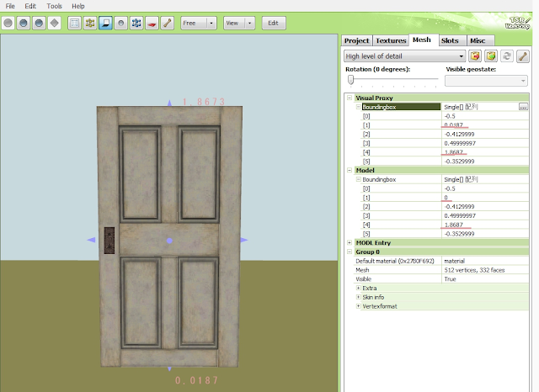Click the left blue arrow handle beside door
This screenshot has height=392, width=539.
(91, 240)
